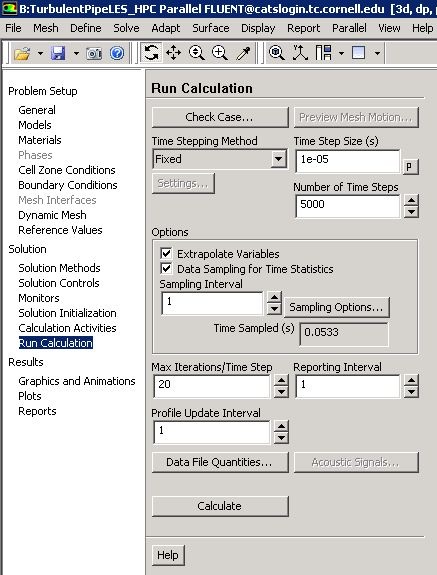Open the Parallel menu
The width and height of the screenshot is (437, 575).
pyautogui.click(x=349, y=28)
